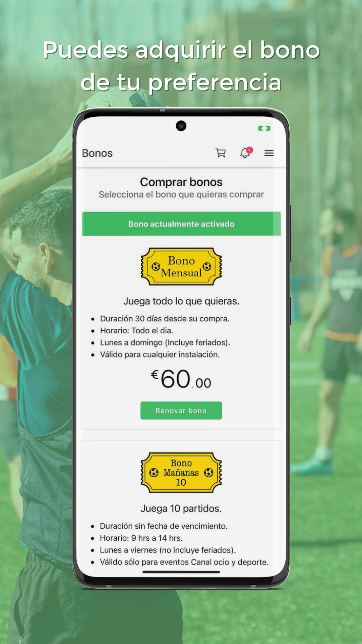Select Duración 30 días desde su compra line
Screen dimensions: 362x644
[x=165, y=319]
